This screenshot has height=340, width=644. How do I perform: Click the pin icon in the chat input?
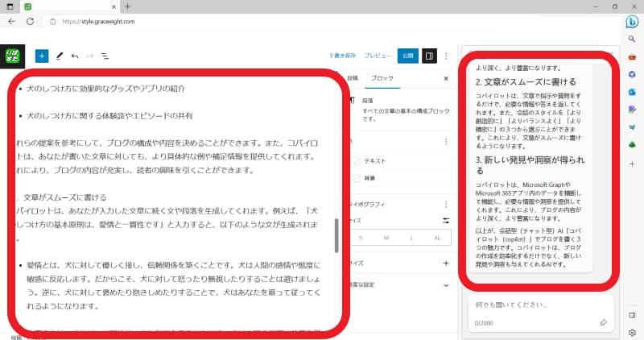click(603, 323)
